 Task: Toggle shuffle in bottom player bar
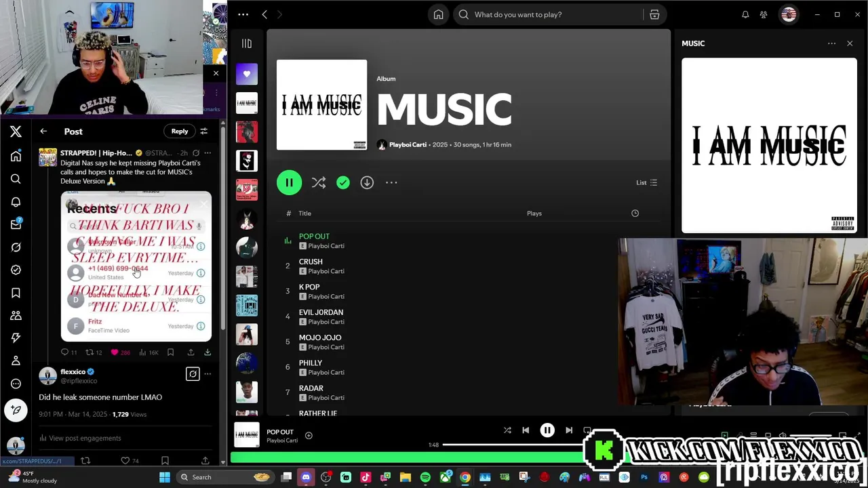pyautogui.click(x=507, y=430)
